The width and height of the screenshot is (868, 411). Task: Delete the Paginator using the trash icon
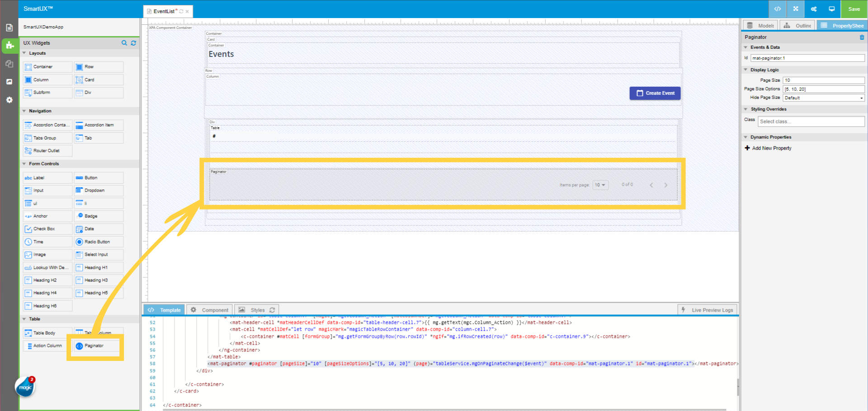coord(862,37)
